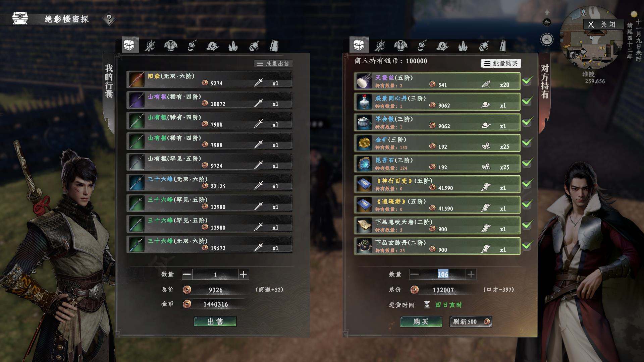Toggle 批量出售 batch sell mode
644x362 pixels.
[273, 63]
